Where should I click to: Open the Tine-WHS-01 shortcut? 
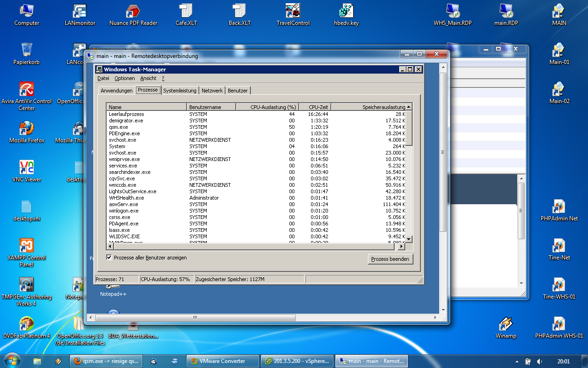(559, 288)
